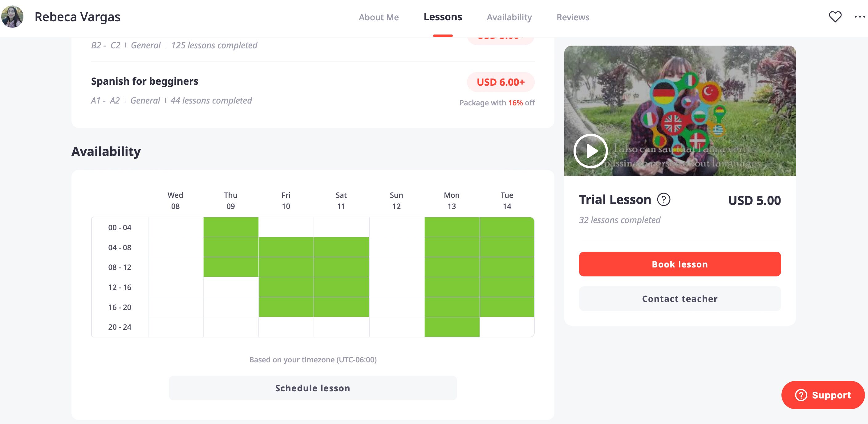
Task: Click Rebeca Vargas profile avatar
Action: tap(12, 17)
